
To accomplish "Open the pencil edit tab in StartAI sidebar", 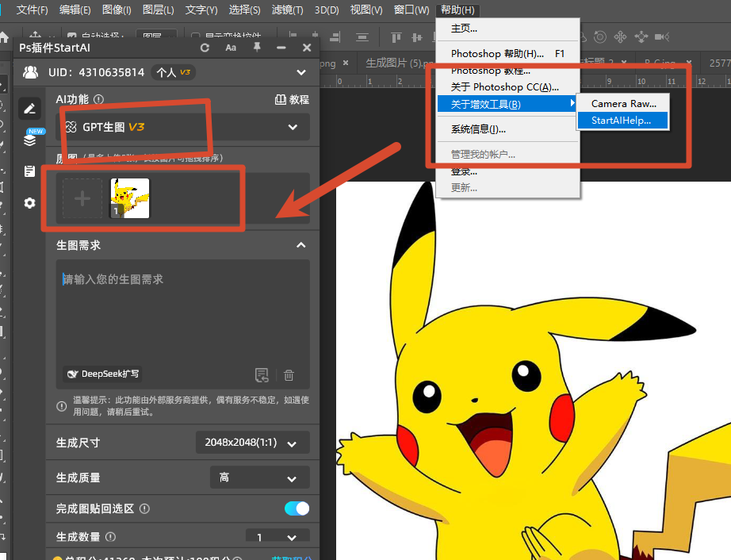I will [x=30, y=109].
